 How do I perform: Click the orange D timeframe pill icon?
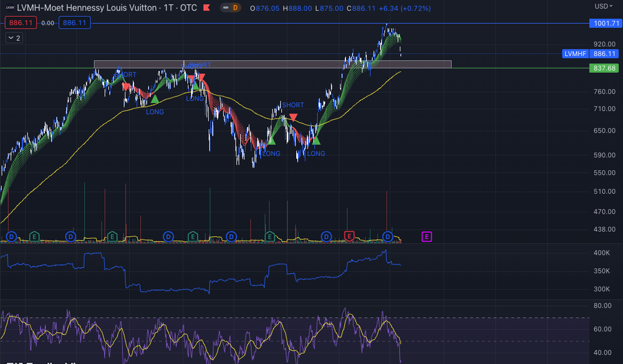pos(234,7)
